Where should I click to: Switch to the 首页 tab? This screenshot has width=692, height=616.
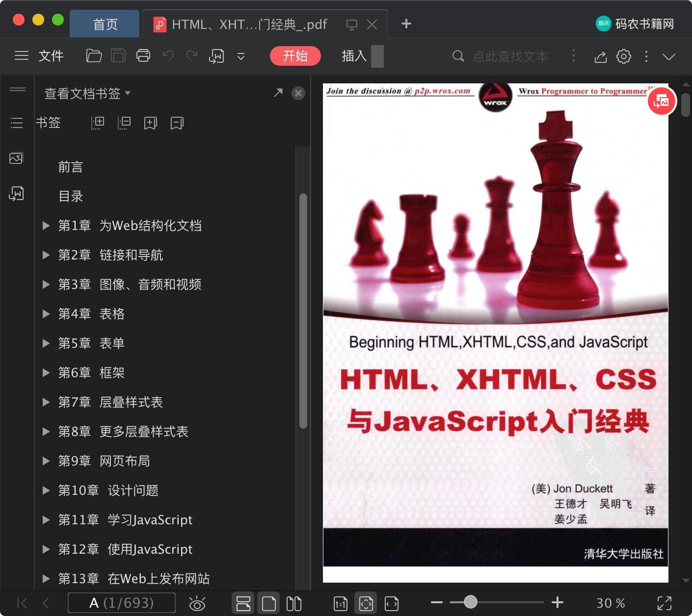click(x=105, y=24)
